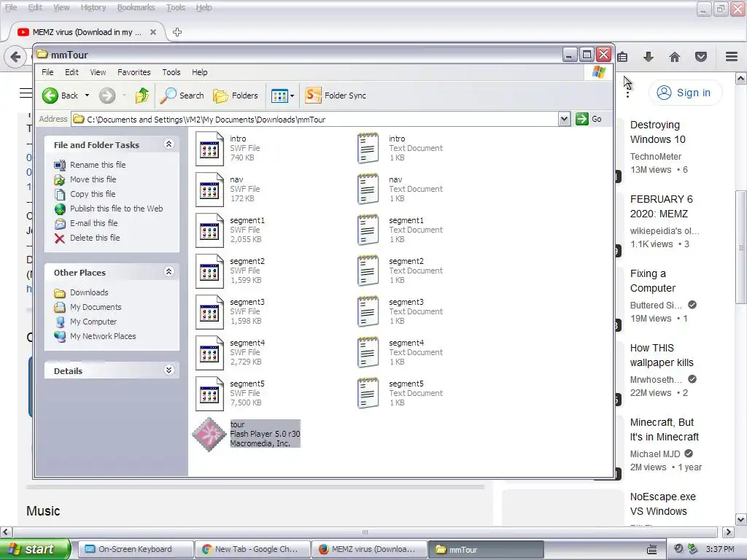Open the Help menu in mmTour window

(200, 72)
